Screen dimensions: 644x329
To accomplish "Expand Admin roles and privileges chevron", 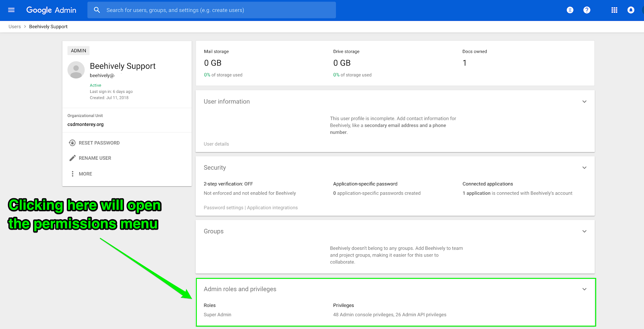I will (584, 289).
